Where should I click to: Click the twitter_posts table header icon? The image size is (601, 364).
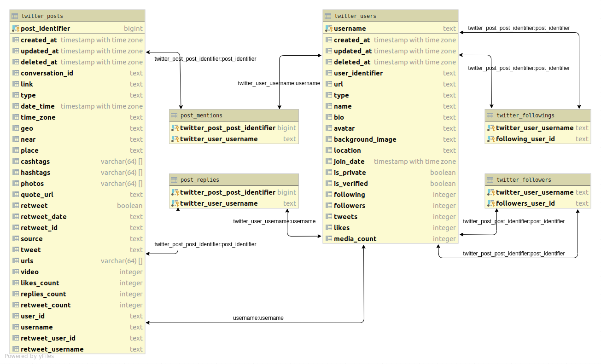[15, 16]
